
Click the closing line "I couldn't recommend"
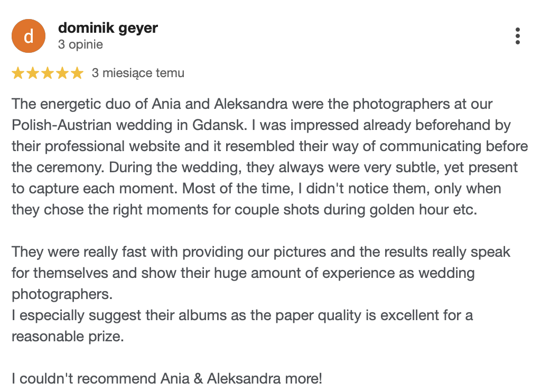(83, 379)
